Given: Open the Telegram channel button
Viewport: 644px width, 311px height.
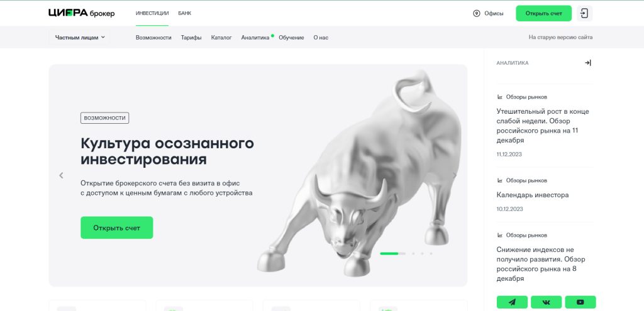Looking at the screenshot, I should tap(512, 302).
